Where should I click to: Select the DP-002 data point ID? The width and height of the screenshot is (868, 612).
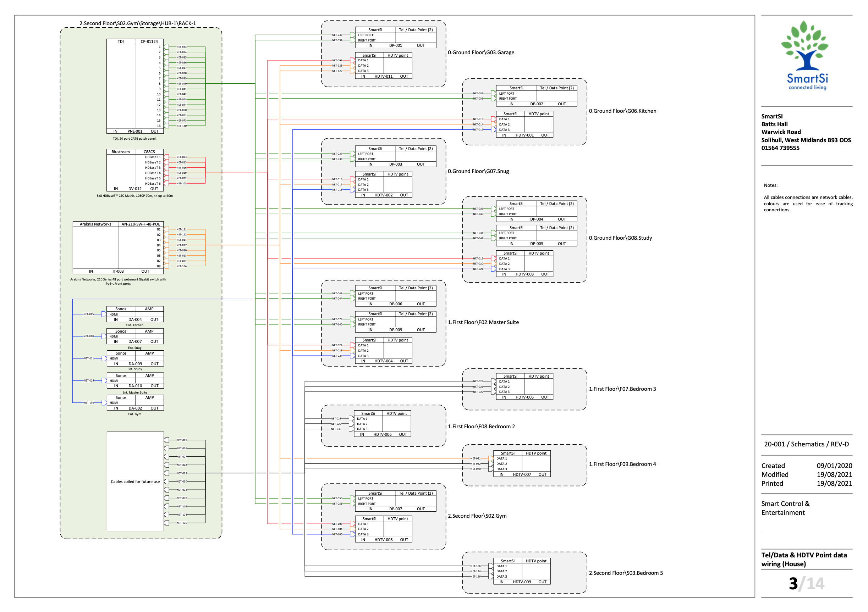[537, 104]
